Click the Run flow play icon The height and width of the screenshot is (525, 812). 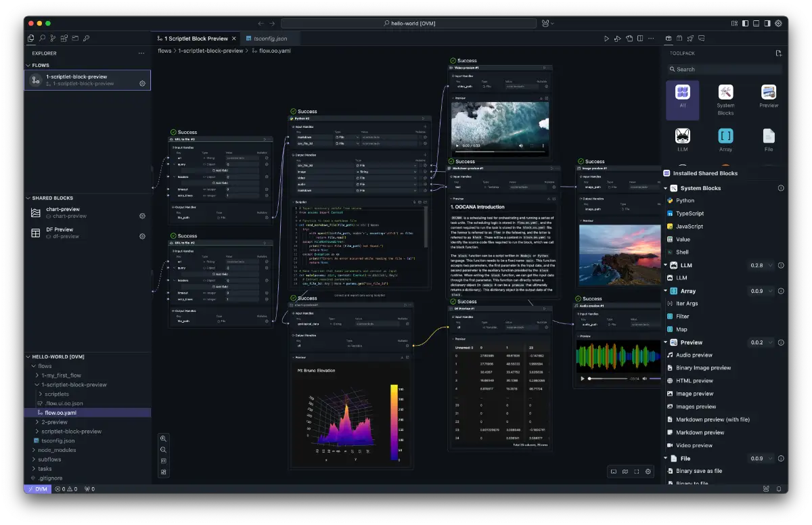(606, 39)
